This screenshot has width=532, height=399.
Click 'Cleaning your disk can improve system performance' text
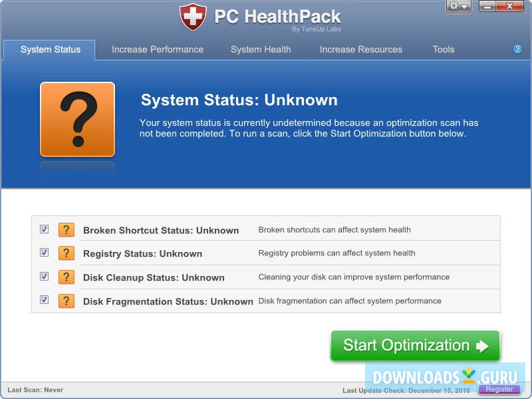354,277
